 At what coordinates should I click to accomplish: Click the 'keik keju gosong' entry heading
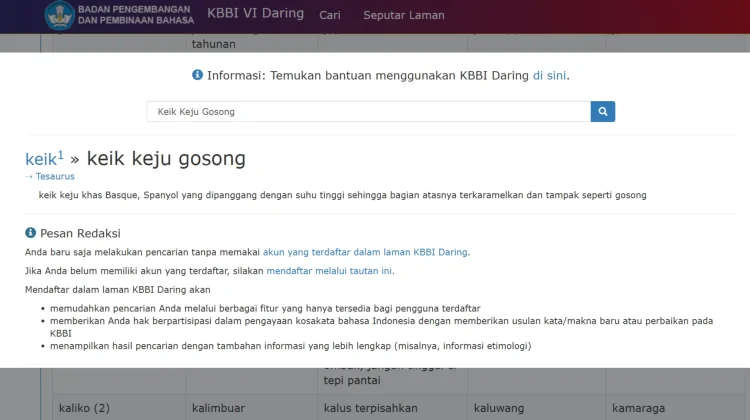click(166, 158)
